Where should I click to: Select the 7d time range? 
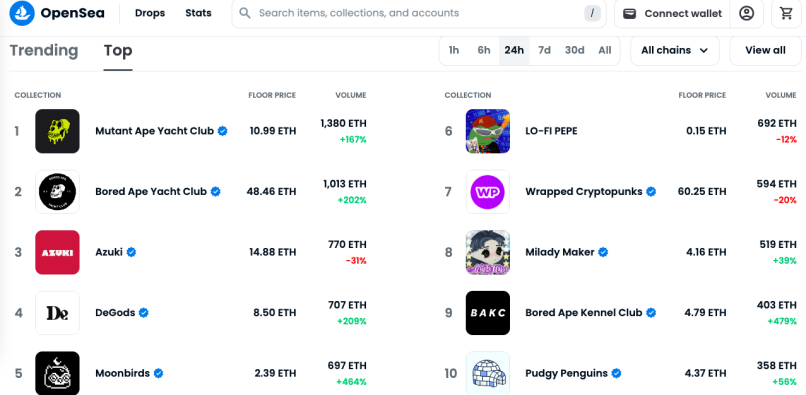pyautogui.click(x=544, y=50)
